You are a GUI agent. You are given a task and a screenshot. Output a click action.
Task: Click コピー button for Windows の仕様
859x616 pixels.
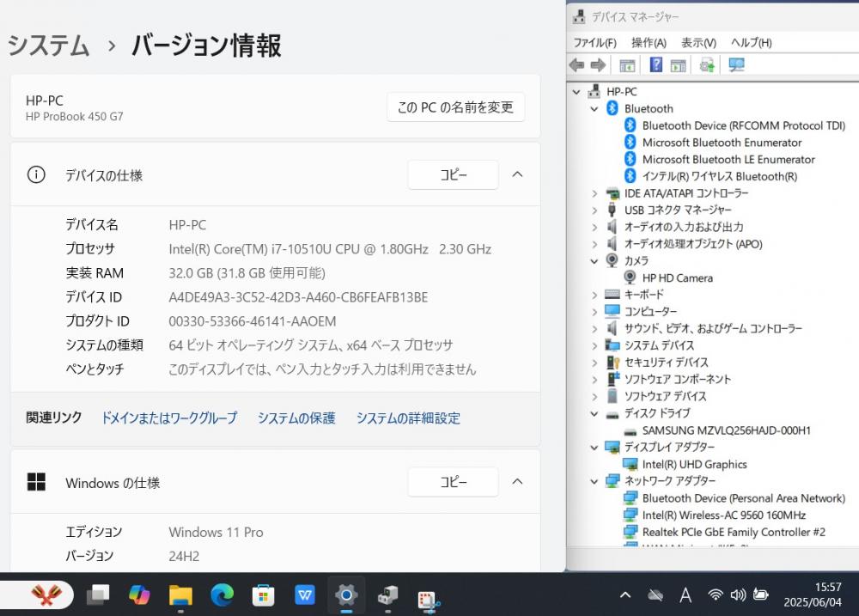[x=453, y=482]
